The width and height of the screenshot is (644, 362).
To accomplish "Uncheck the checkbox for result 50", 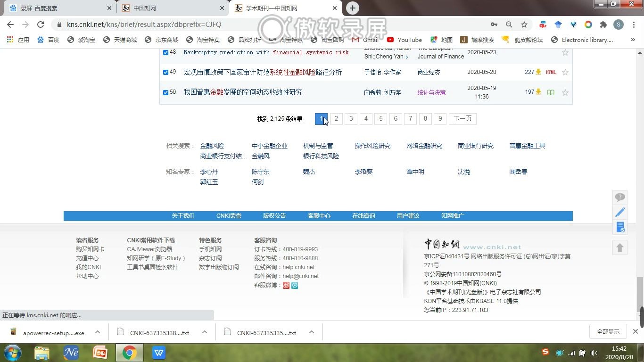I will coord(165,92).
